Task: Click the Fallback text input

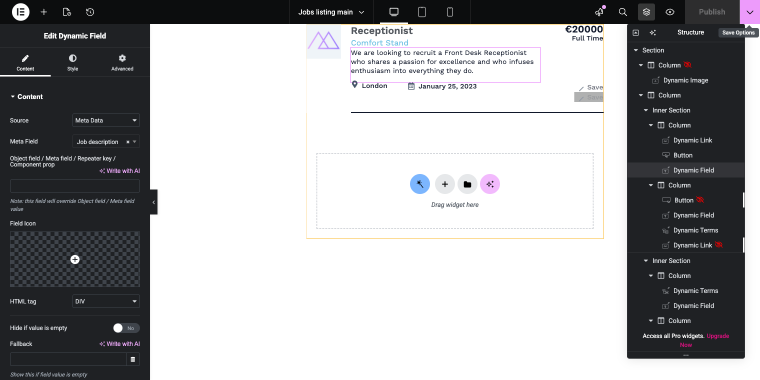Action: [68, 359]
